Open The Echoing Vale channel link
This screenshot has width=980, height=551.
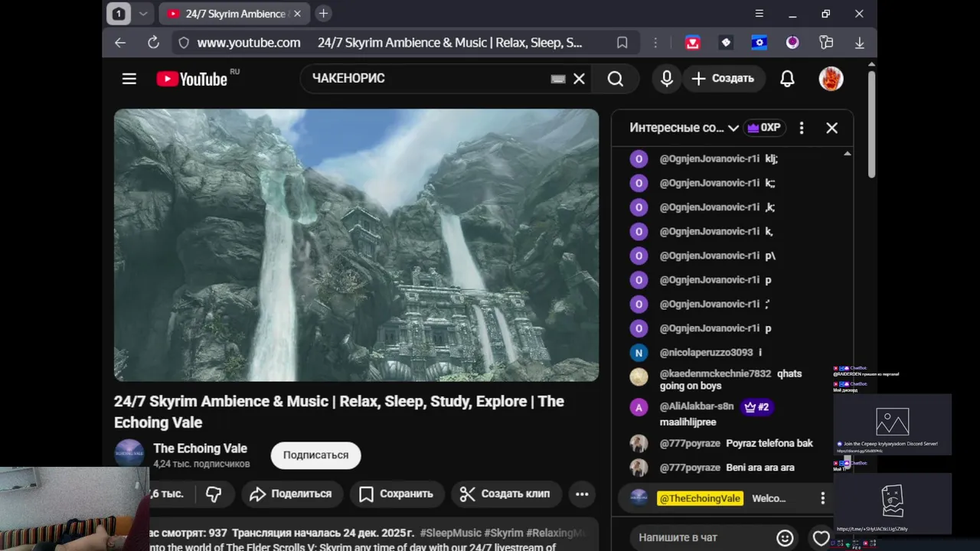(x=200, y=448)
